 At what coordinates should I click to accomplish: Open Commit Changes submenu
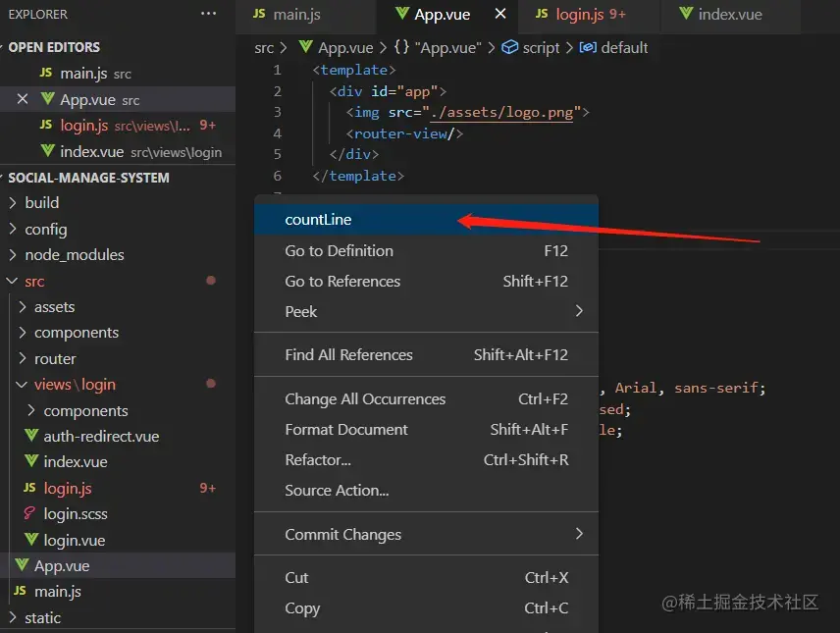[426, 534]
